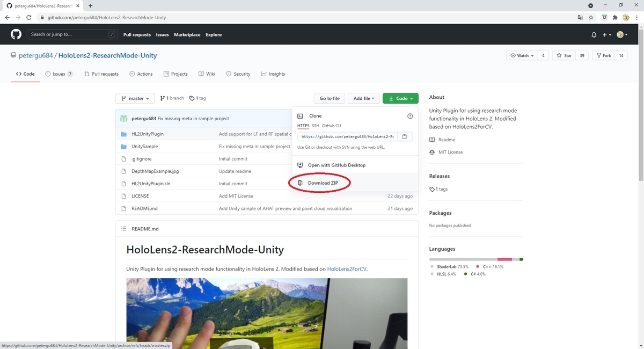Screen dimensions: 644x349
Task: Open HL2UnityPlugin.sln file
Action: [151, 184]
